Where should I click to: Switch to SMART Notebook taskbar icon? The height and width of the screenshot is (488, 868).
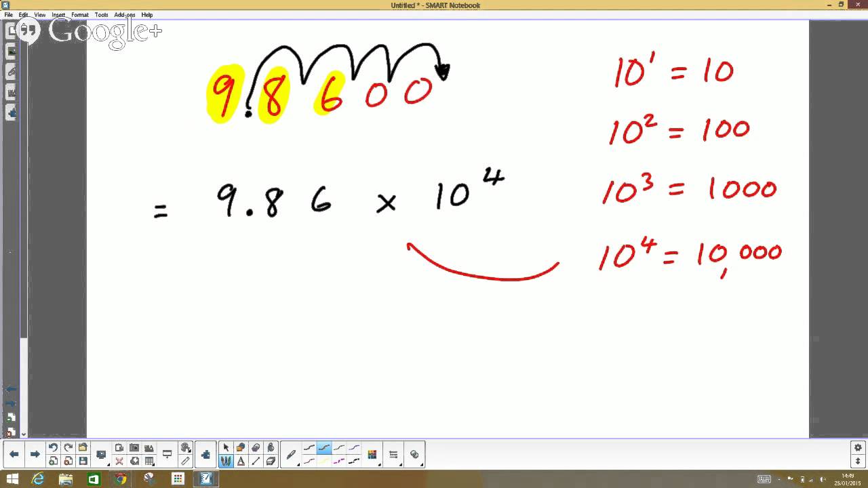(205, 479)
